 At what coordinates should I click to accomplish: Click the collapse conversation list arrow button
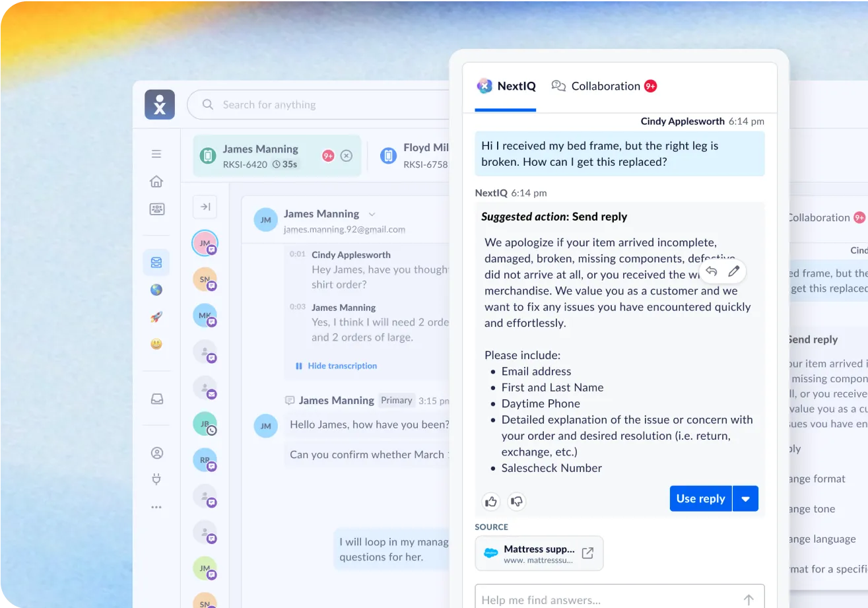pyautogui.click(x=205, y=207)
